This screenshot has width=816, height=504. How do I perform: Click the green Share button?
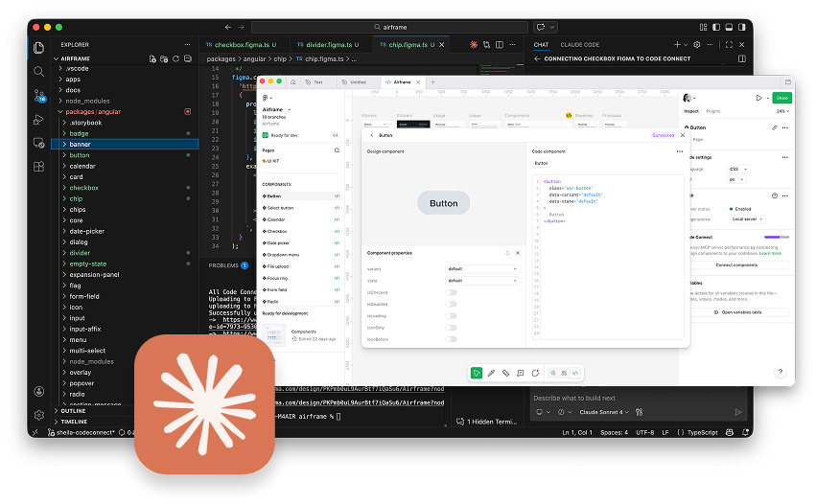pos(781,98)
